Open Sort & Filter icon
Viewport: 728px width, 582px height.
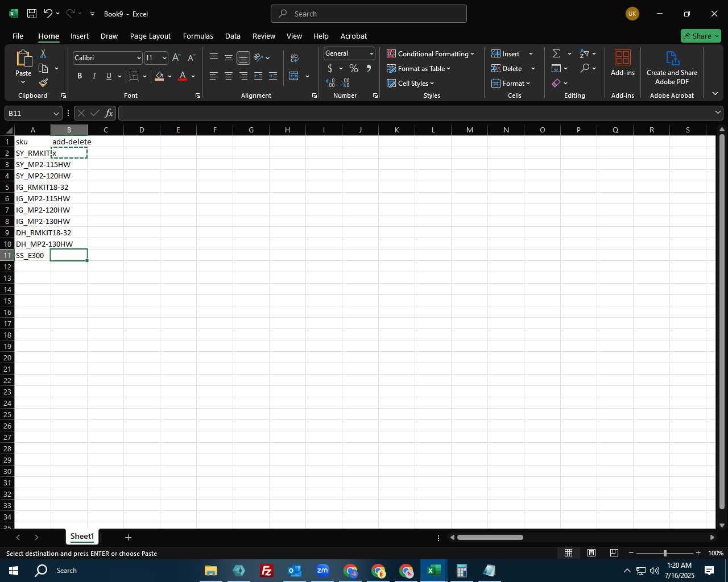(585, 53)
